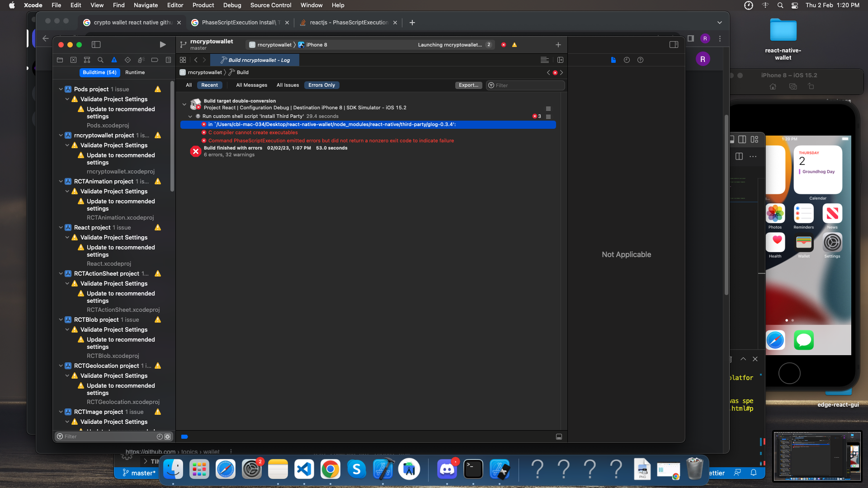Switch issue list to Runtime

(135, 72)
